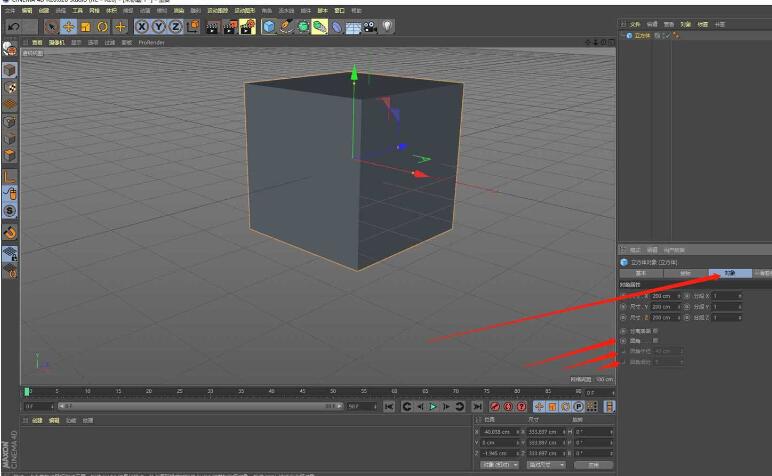Select the Scale tool icon
The image size is (772, 476).
coord(85,27)
